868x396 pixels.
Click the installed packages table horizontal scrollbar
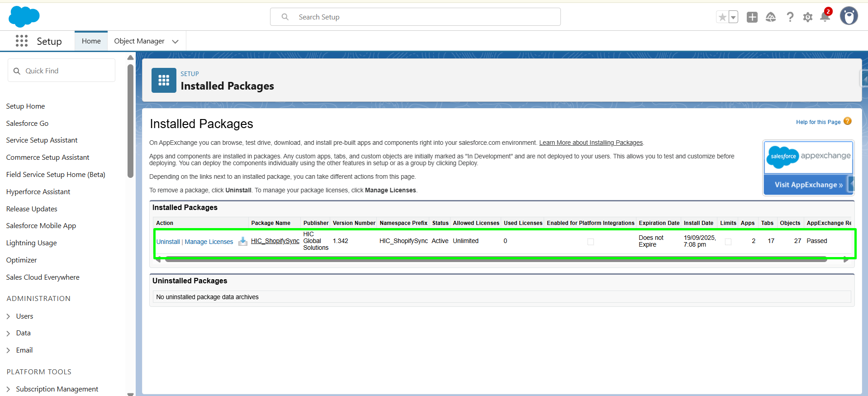pyautogui.click(x=496, y=259)
